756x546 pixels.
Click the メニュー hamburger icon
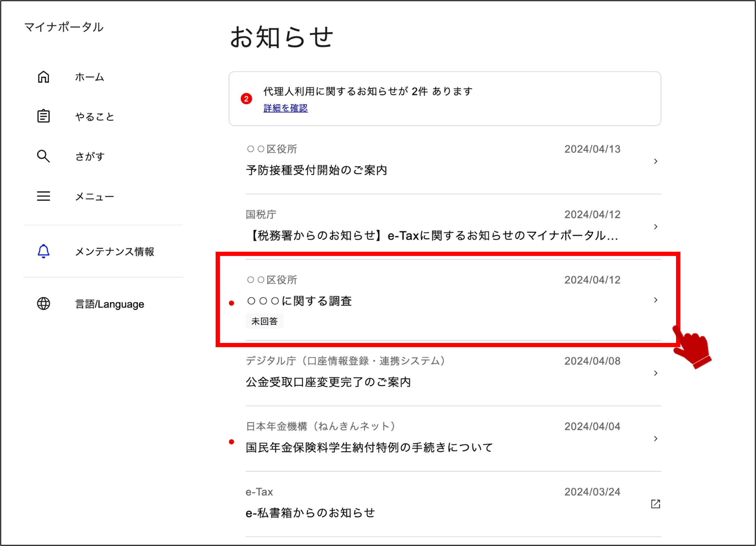43,196
